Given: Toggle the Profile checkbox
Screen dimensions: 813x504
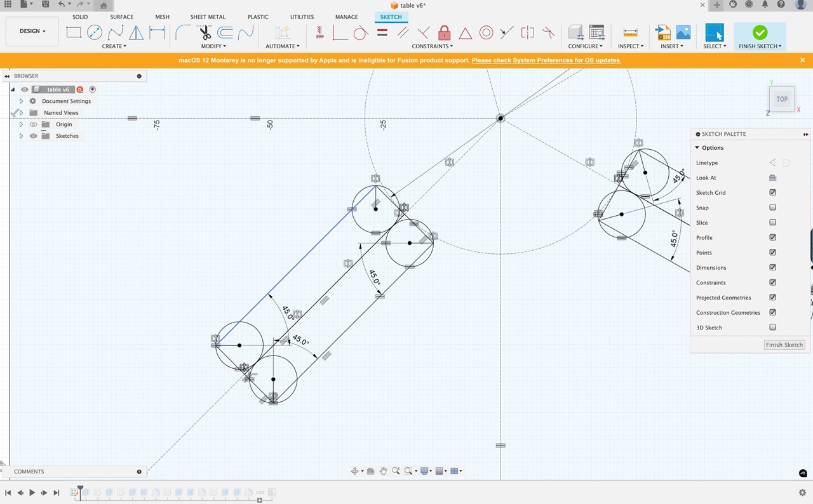Looking at the screenshot, I should (772, 237).
